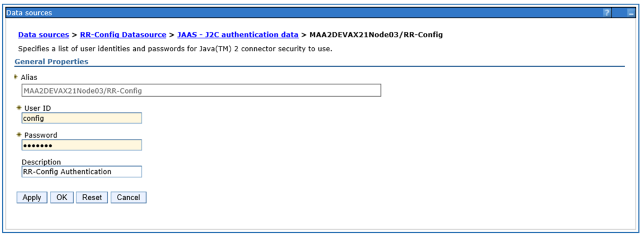Viewport: 644px width, 238px height.
Task: Click the required asterisk beside Password
Action: pos(19,135)
